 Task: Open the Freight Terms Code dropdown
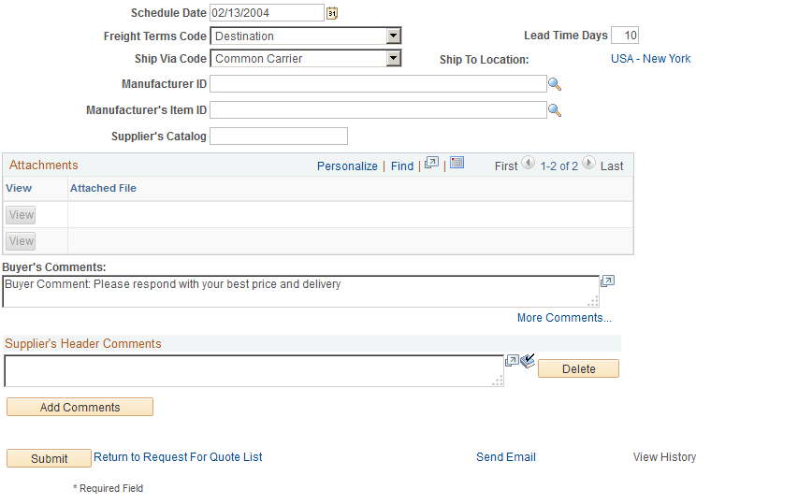click(394, 36)
